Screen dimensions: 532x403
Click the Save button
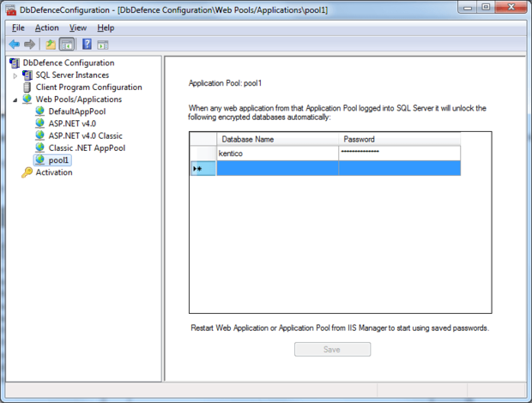coord(332,350)
